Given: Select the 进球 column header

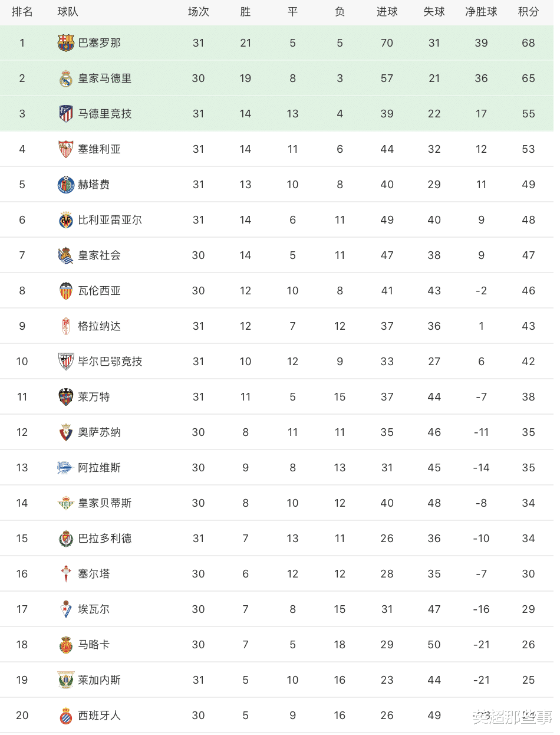Looking at the screenshot, I should click(x=387, y=12).
